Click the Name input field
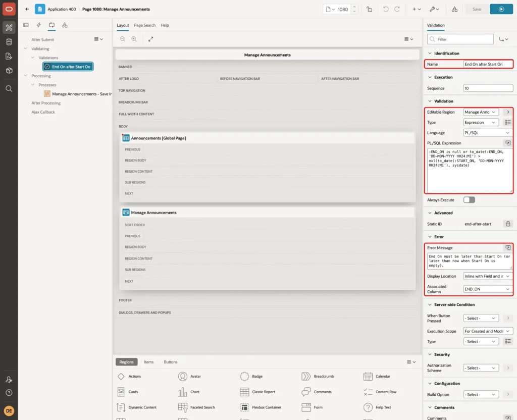Viewport: 517px width, 420px height. (488, 64)
